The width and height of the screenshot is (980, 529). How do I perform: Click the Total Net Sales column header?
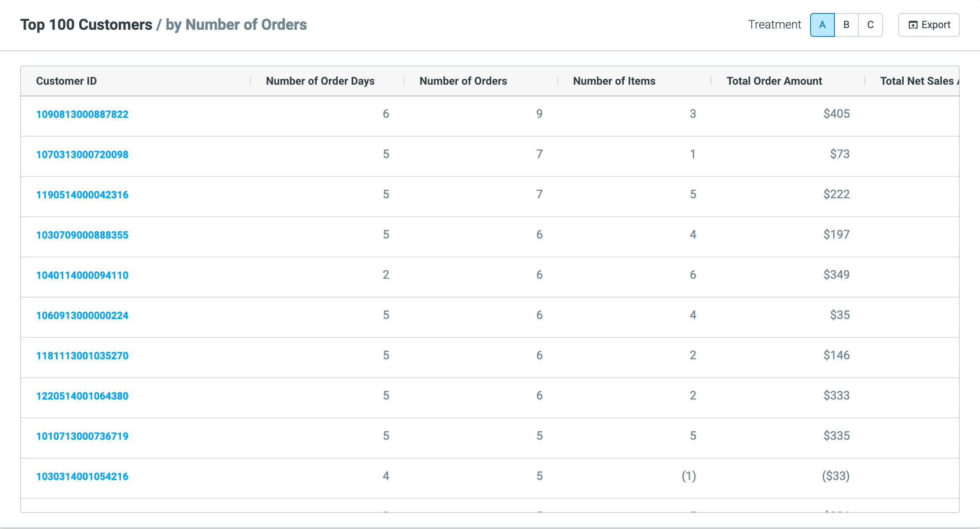point(919,81)
